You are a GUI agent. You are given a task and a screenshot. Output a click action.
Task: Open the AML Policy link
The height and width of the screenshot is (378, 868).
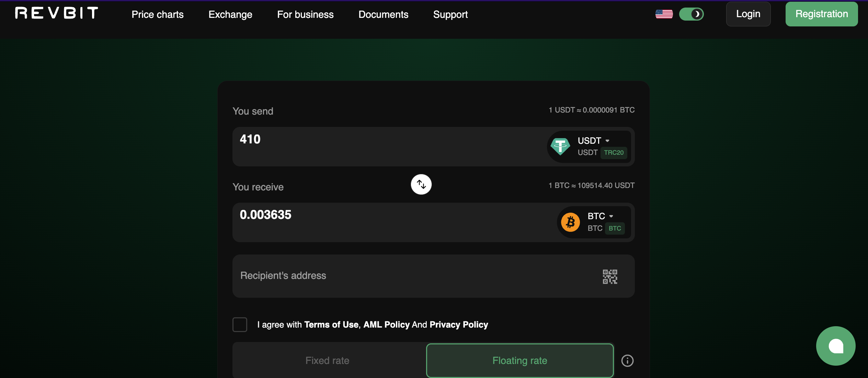coord(386,324)
